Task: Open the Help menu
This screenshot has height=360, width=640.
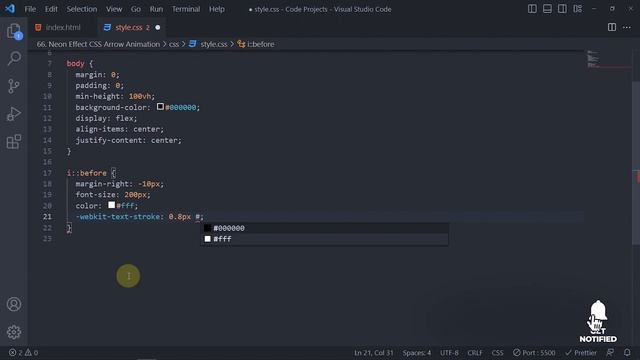Action: 216,9
